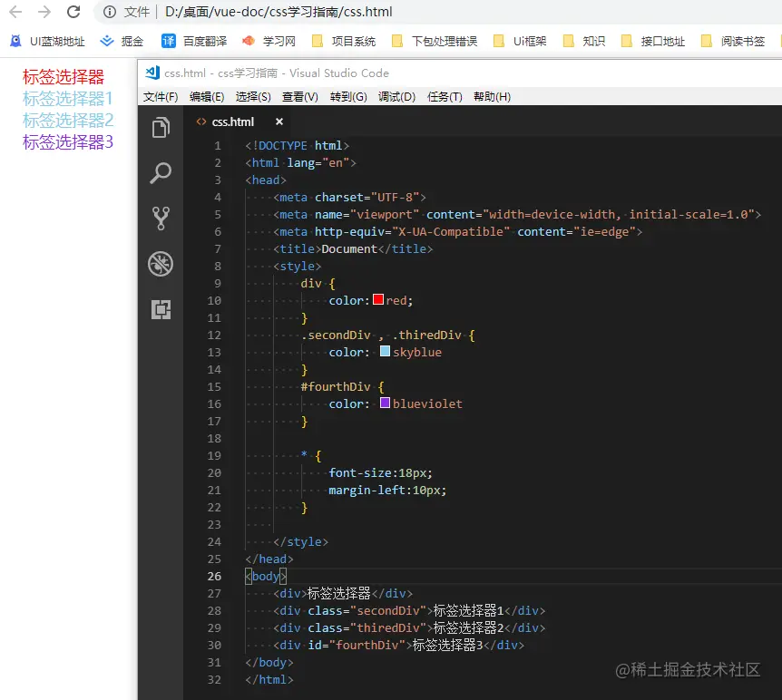Click the red 标签选择器 text in page
Image resolution: width=782 pixels, height=700 pixels.
pos(64,77)
